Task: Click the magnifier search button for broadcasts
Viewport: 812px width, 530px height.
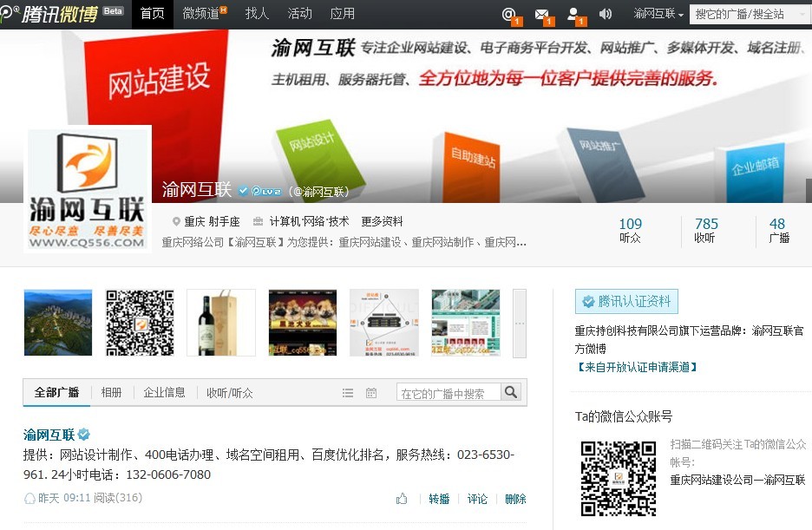Action: click(511, 393)
